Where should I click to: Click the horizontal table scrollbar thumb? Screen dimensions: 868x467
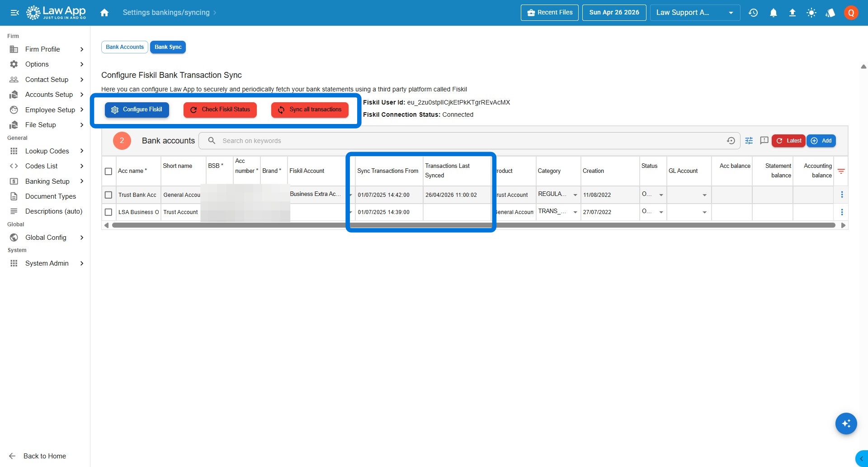(473, 225)
